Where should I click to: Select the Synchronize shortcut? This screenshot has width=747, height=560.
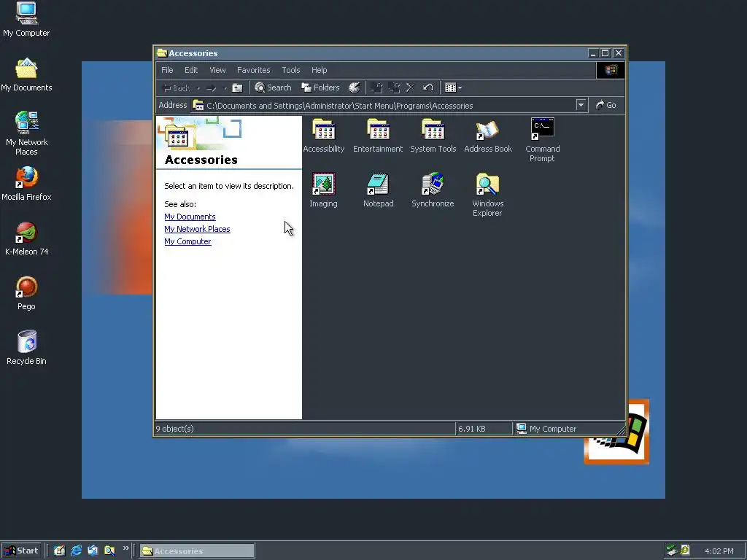(x=433, y=190)
